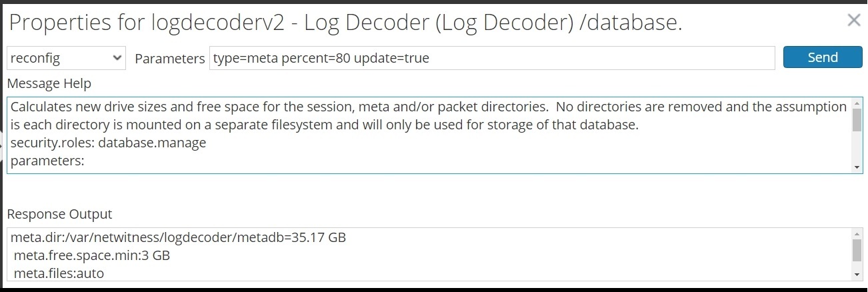Close the logdecoderv2 properties dialog
Image resolution: width=868 pixels, height=292 pixels.
853,20
